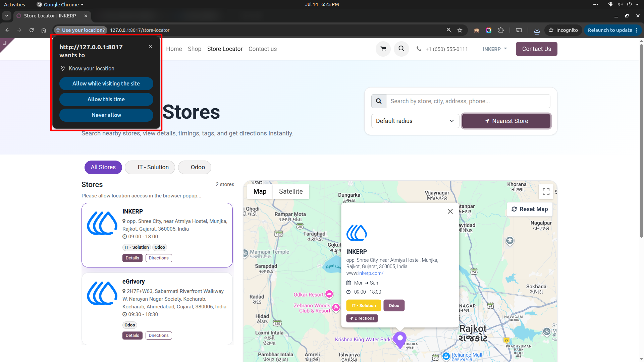Open the Home menu item
The width and height of the screenshot is (644, 362).
174,49
